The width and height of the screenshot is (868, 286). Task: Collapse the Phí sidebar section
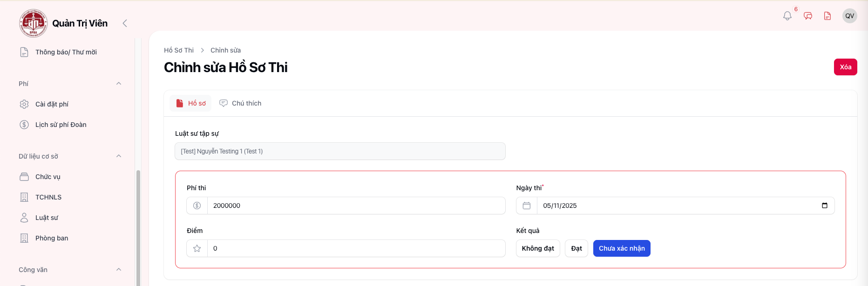point(119,84)
